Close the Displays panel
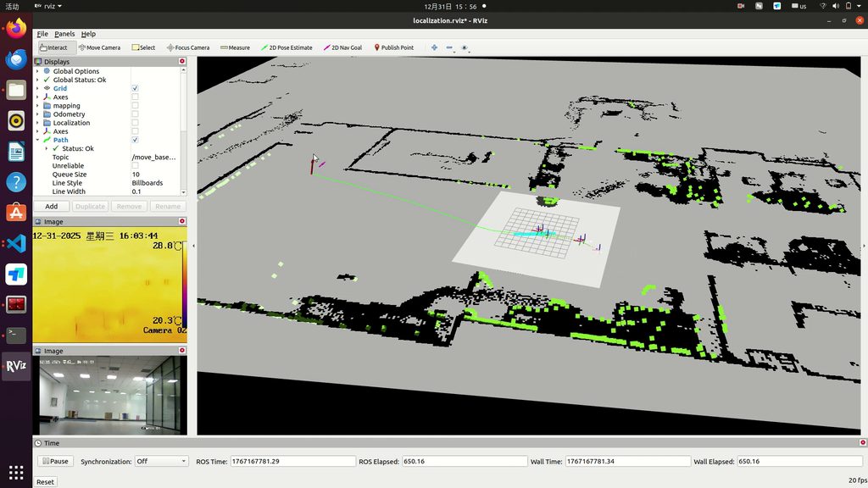Screen dimensions: 868x488 [x=181, y=61]
